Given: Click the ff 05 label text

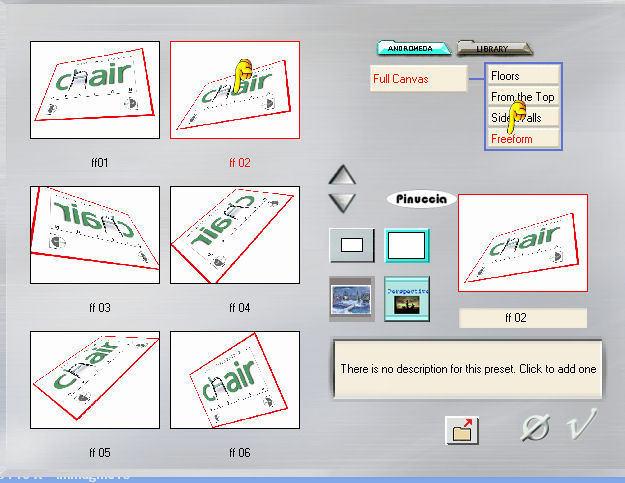Looking at the screenshot, I should point(100,453).
